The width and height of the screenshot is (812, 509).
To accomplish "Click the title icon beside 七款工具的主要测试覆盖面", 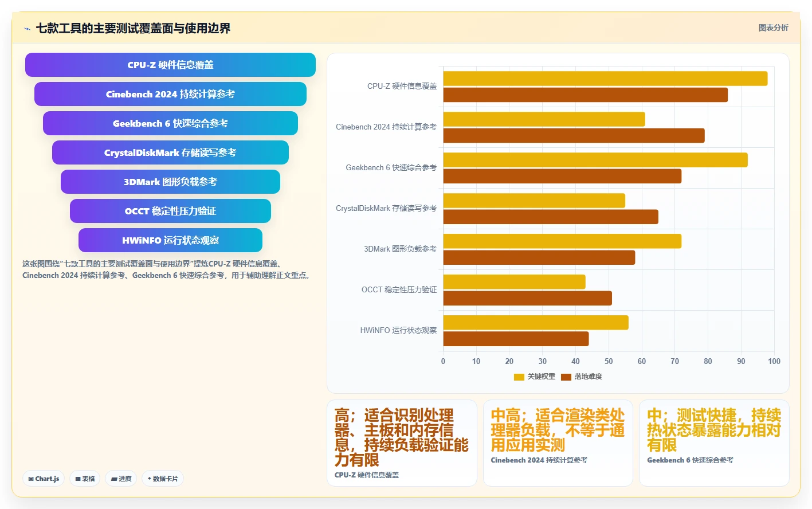I will point(27,29).
